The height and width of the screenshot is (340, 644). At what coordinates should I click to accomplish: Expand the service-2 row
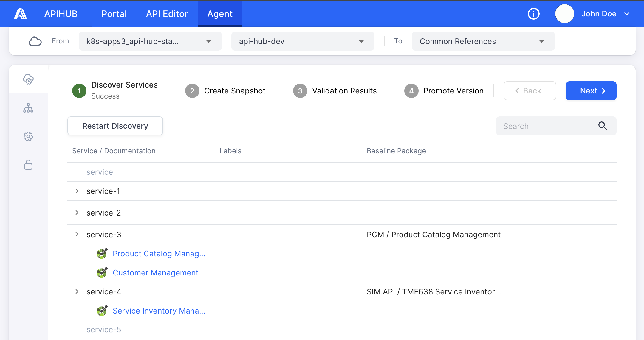(x=77, y=213)
